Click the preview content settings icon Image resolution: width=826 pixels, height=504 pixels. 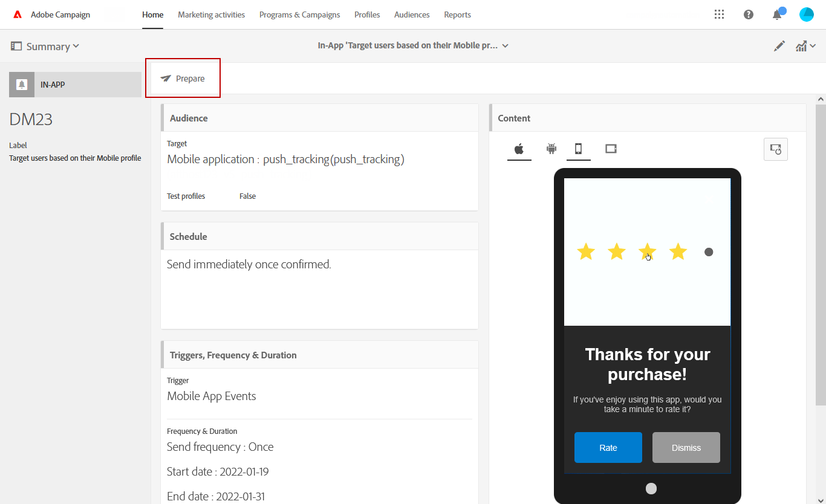tap(776, 149)
